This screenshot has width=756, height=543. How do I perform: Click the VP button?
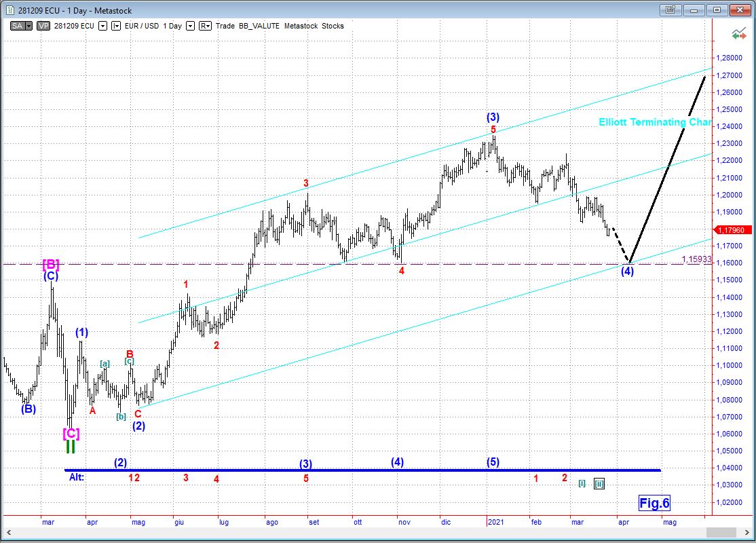[43, 26]
